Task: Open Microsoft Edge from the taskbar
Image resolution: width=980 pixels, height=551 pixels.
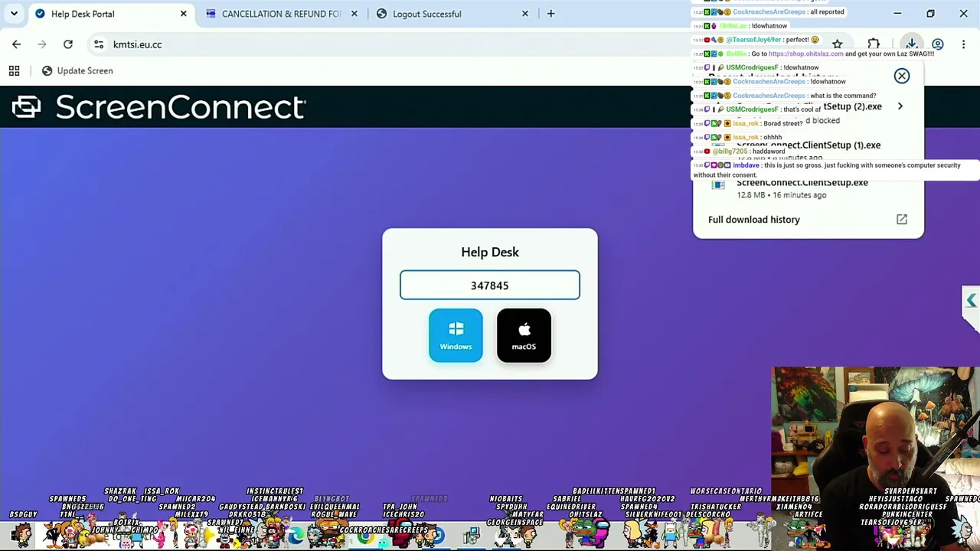Action: click(x=296, y=536)
